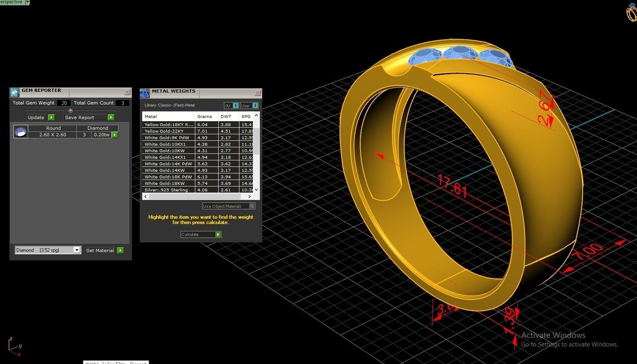Select the round diamond gem thumbnail
Screen dimensions: 637x364
[20, 131]
